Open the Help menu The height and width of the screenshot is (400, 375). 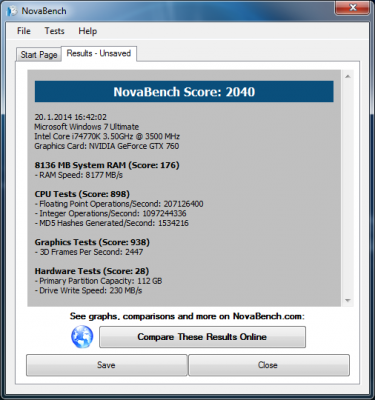88,31
